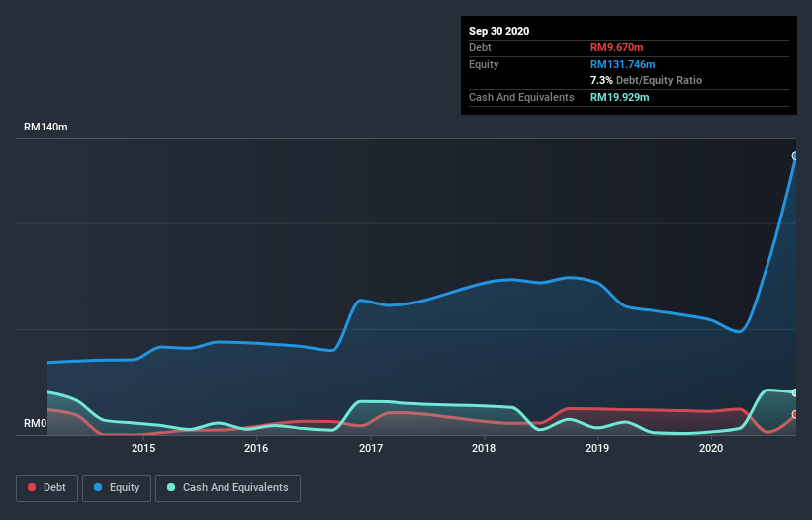Toggle the Cash And Equivalents legend button
812x520 pixels.
(227, 488)
